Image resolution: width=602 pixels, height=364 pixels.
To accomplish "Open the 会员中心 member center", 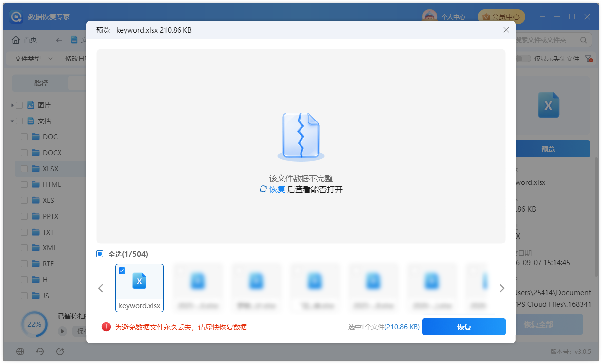I will coord(501,17).
